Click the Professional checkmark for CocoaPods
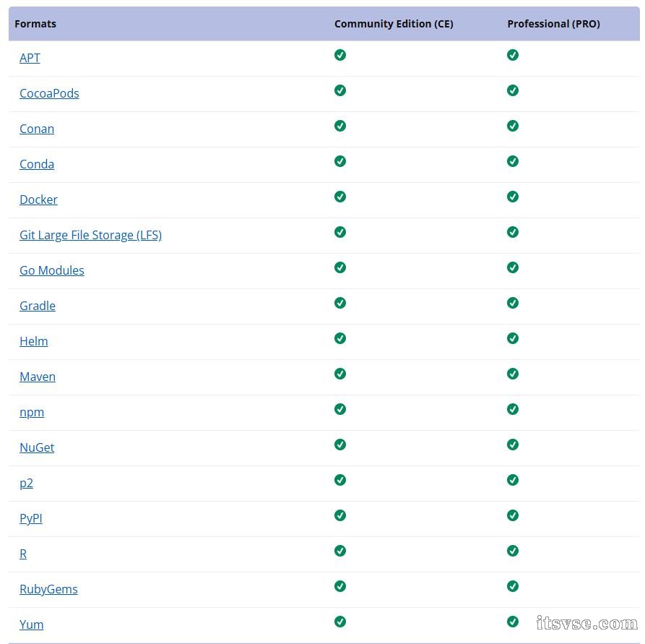The width and height of the screenshot is (645, 644). pyautogui.click(x=513, y=90)
